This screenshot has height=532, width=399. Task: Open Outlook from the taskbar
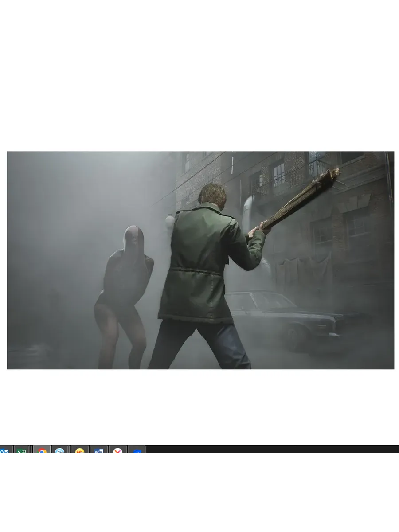[x=4, y=450]
